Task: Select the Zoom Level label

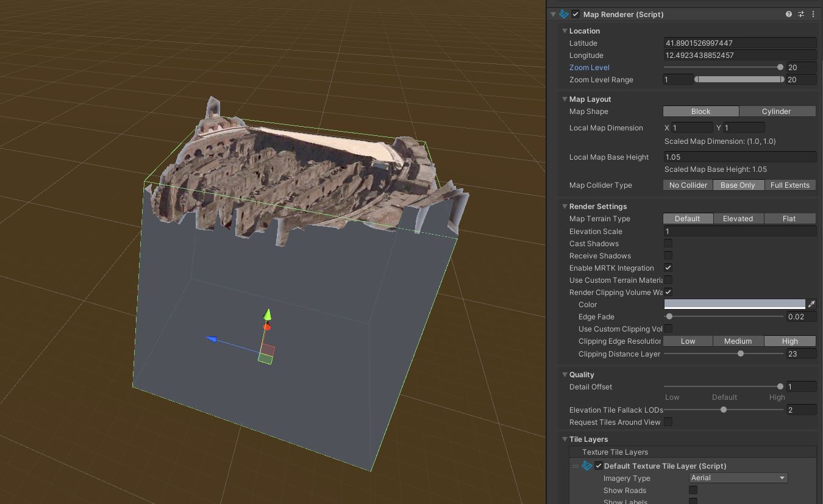Action: [x=589, y=67]
